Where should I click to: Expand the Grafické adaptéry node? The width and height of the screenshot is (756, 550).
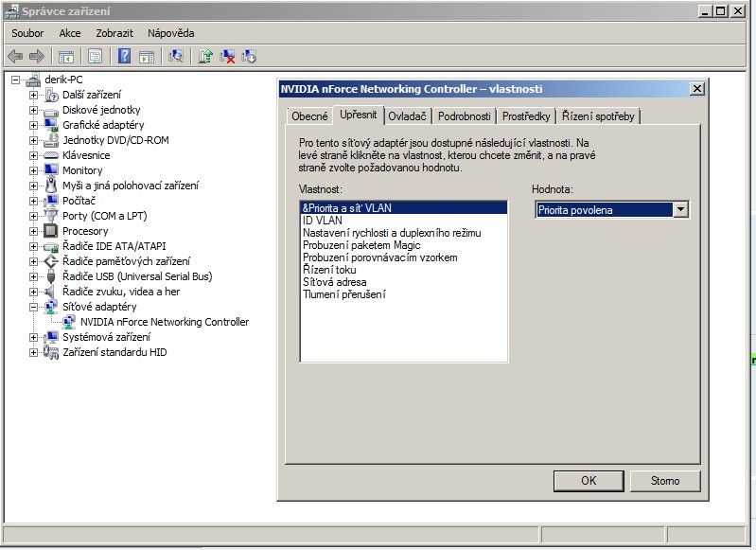pyautogui.click(x=33, y=126)
